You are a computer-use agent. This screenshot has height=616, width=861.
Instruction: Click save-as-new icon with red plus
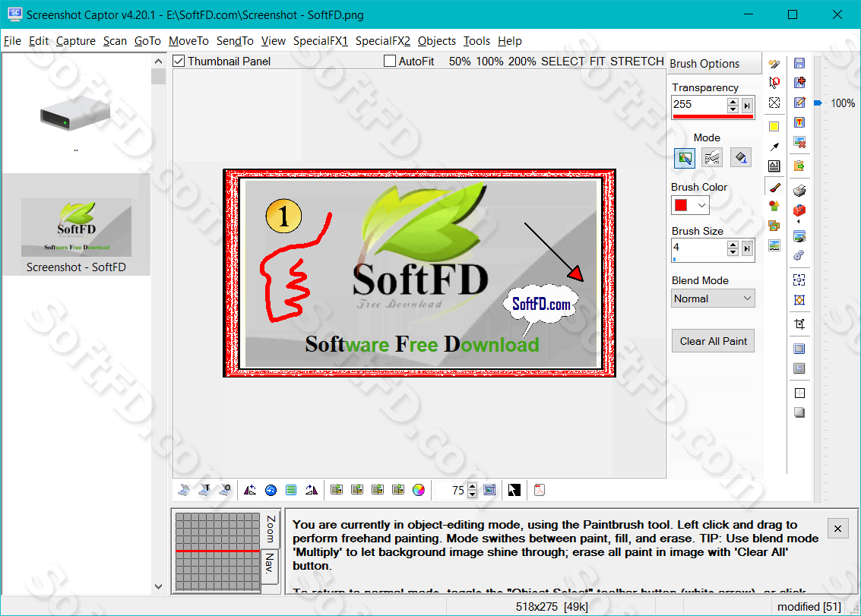pyautogui.click(x=799, y=82)
